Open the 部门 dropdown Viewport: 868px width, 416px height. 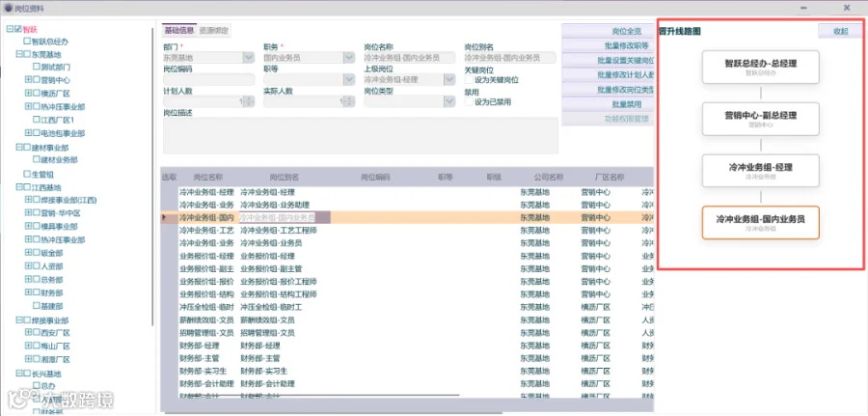coord(249,57)
